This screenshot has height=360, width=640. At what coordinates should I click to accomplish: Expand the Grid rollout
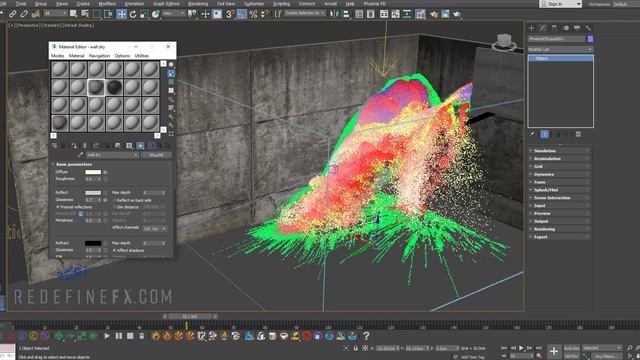[x=560, y=166]
